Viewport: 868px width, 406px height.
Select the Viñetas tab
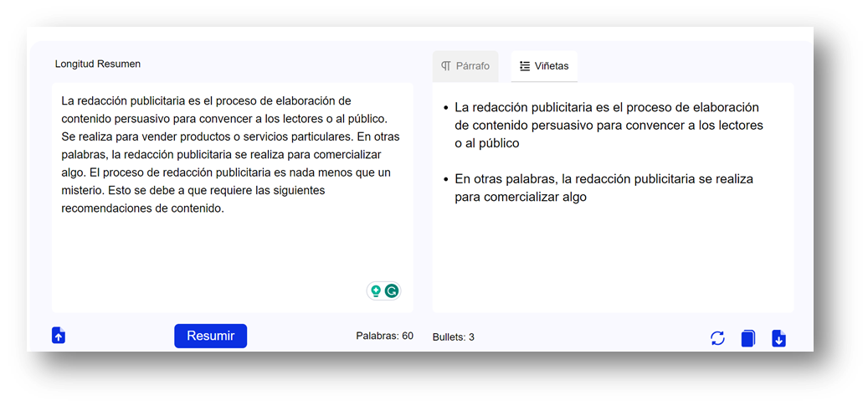tap(544, 66)
